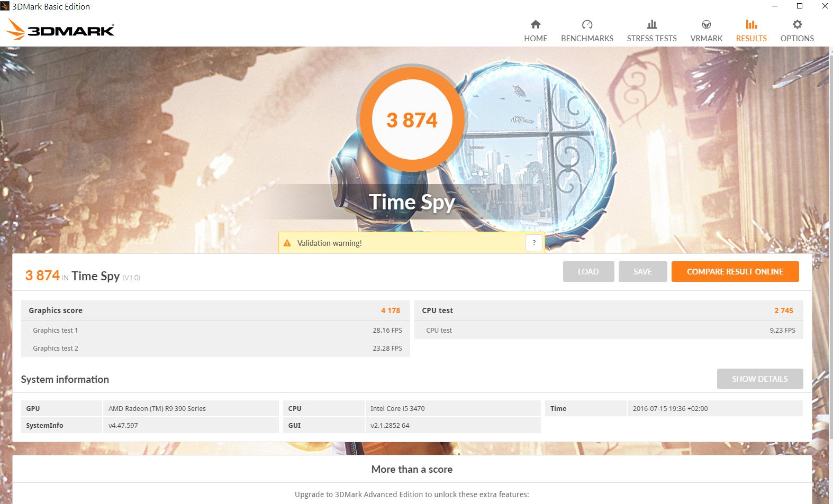The width and height of the screenshot is (833, 504).
Task: Click the 3DMark logo
Action: [60, 30]
